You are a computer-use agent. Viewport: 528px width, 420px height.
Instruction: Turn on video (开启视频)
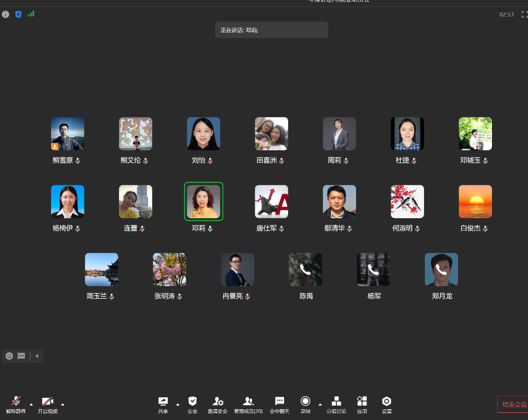[47, 405]
